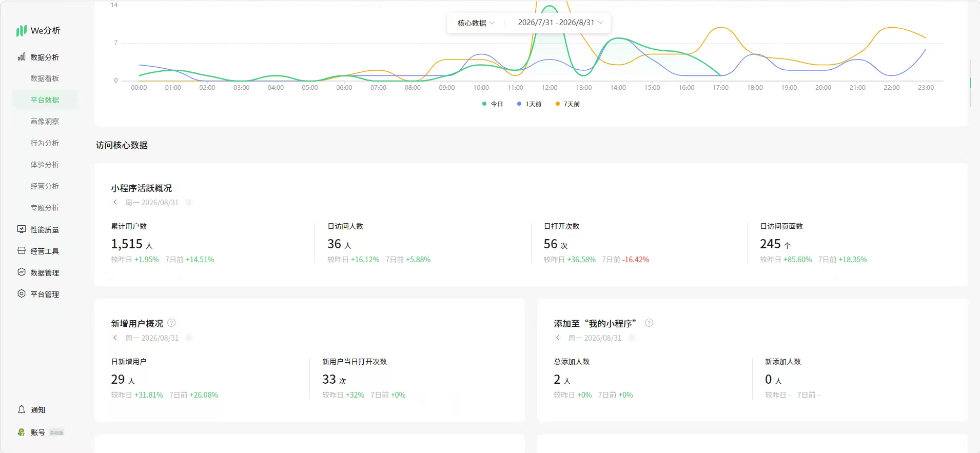
Task: Open the 2026/7/31 - 2026/8/31 date range picker
Action: click(x=560, y=23)
